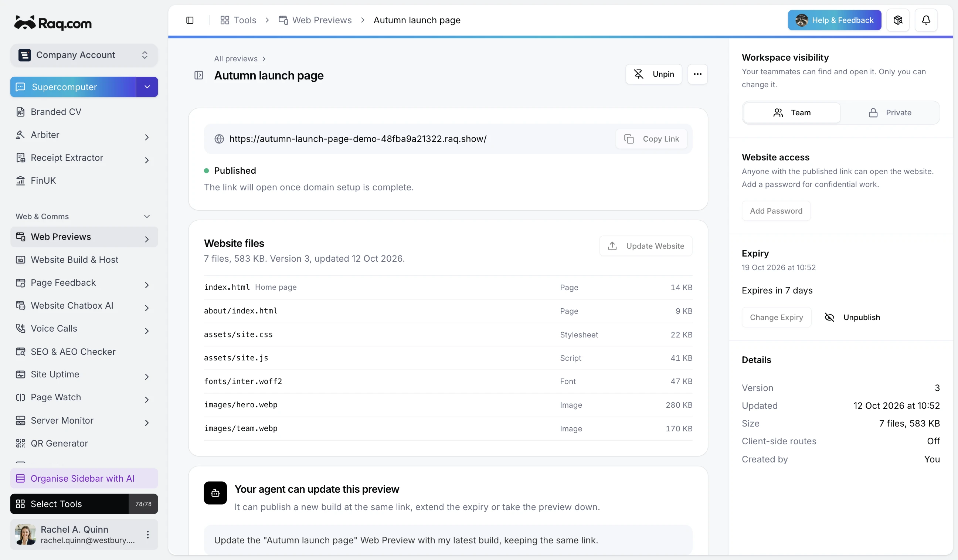
Task: Open Rachel A. Quinn account menu dots
Action: click(147, 534)
